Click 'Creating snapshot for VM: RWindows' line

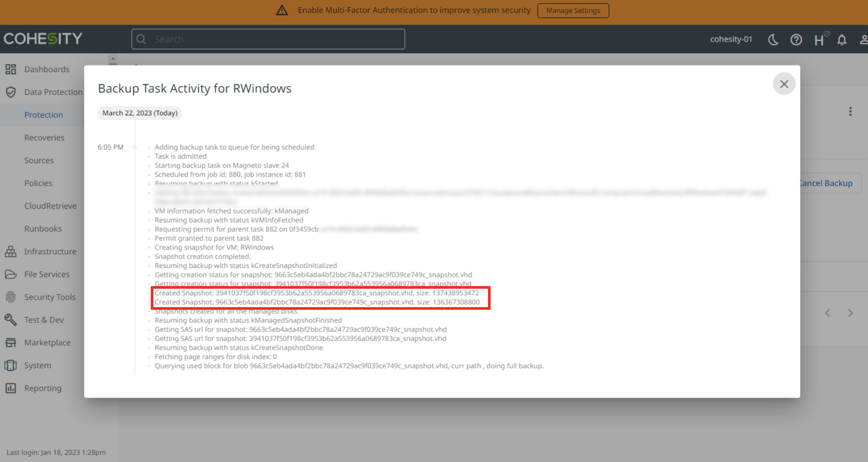coord(214,247)
